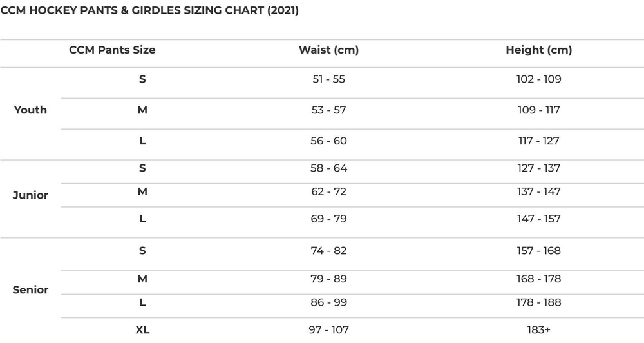Screen dimensions: 644x343
Task: Click waist value 51 - 55
Action: point(328,79)
